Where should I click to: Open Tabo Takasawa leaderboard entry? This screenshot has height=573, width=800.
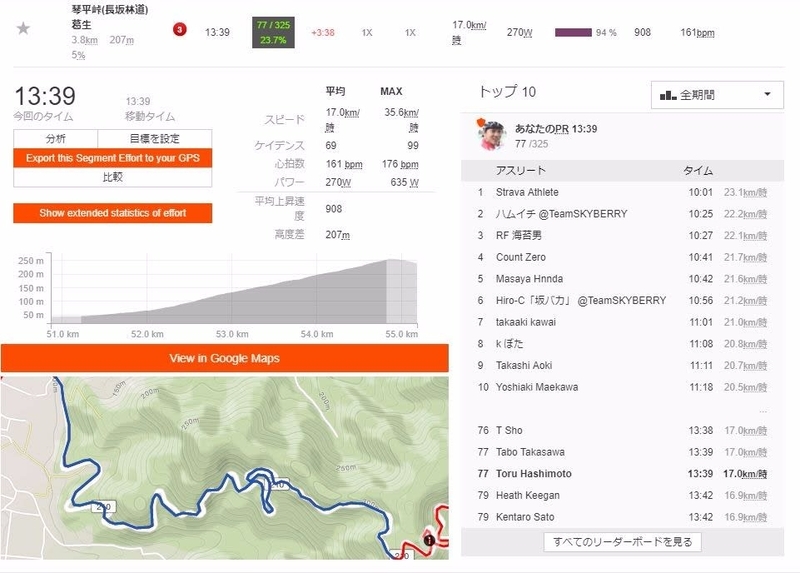530,452
